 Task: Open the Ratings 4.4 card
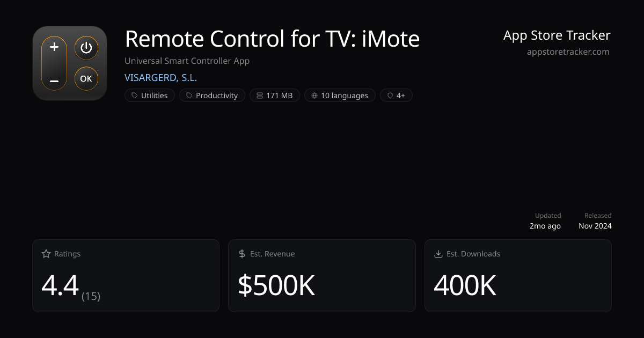[126, 275]
